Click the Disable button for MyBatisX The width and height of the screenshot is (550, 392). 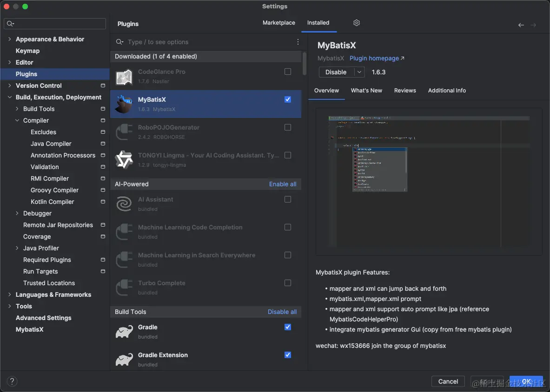(x=336, y=72)
